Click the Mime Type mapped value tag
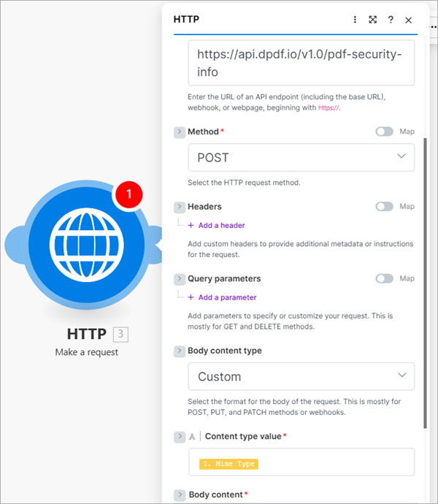Image resolution: width=438 pixels, height=504 pixels. [228, 463]
